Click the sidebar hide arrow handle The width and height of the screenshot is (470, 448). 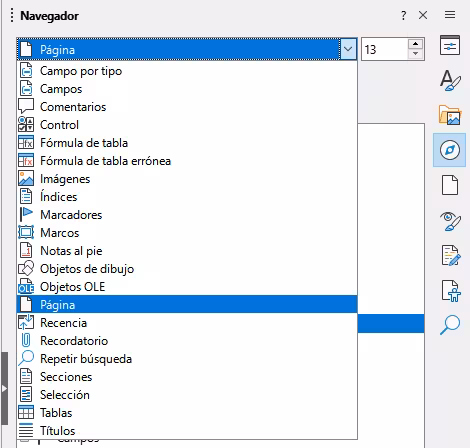pyautogui.click(x=4, y=389)
